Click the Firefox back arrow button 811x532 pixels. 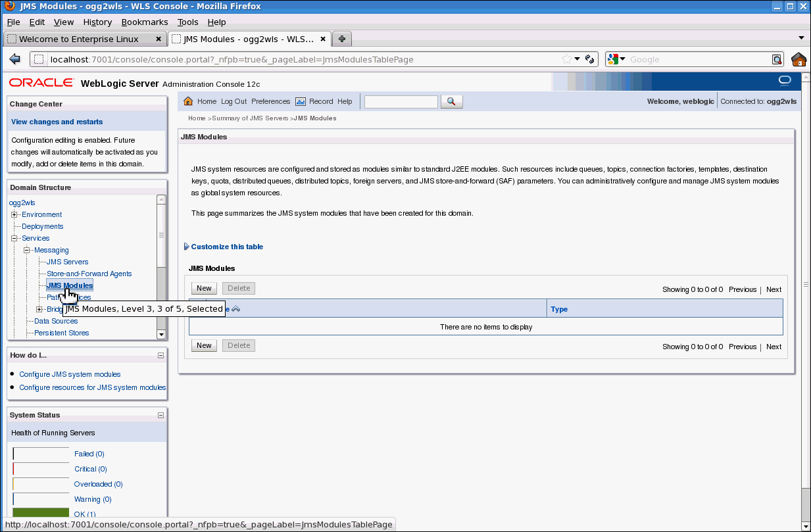coord(14,59)
